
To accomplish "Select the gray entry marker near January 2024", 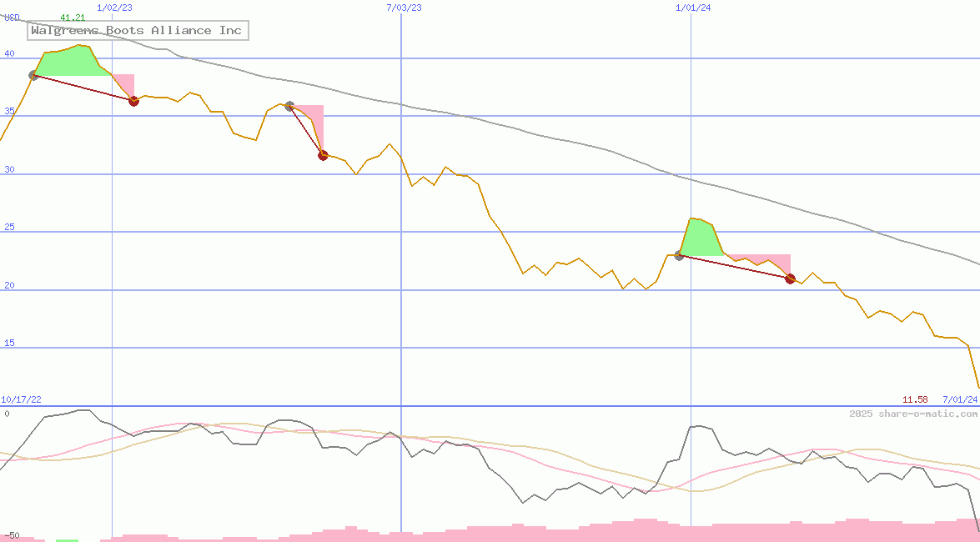I will tap(679, 255).
